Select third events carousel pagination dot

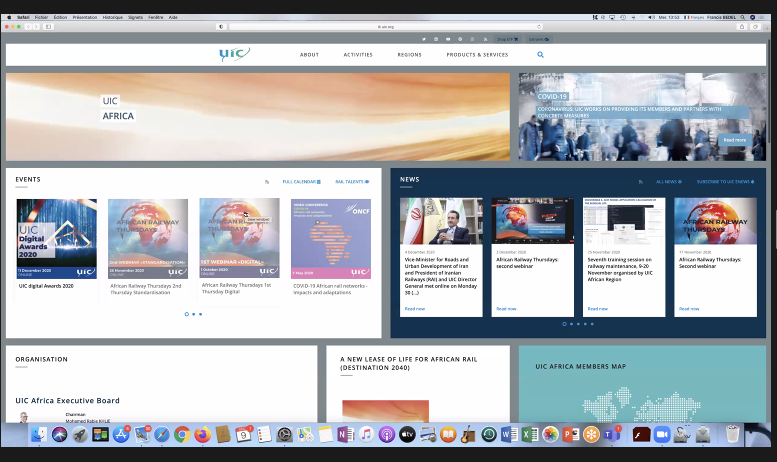click(200, 314)
